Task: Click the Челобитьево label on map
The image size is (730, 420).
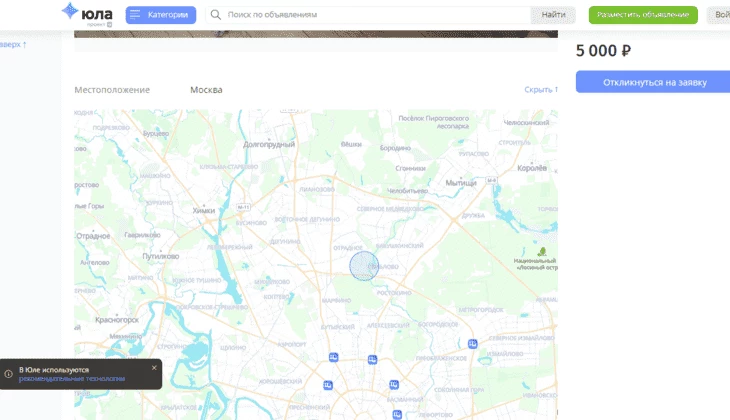Action: [407, 191]
